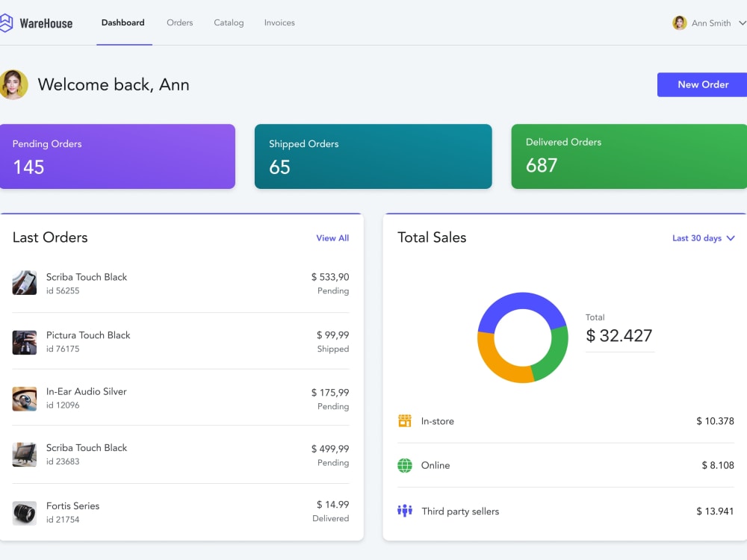Click the Online globe icon
The height and width of the screenshot is (560, 747).
(x=404, y=465)
